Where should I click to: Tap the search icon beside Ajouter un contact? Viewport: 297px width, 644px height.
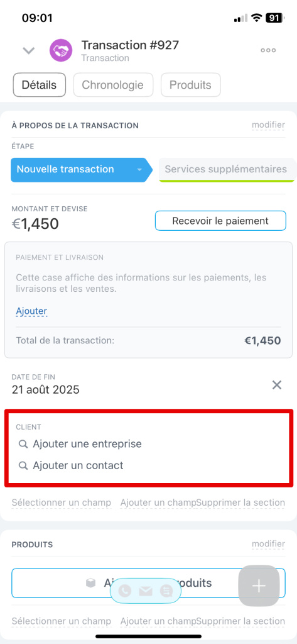point(23,465)
